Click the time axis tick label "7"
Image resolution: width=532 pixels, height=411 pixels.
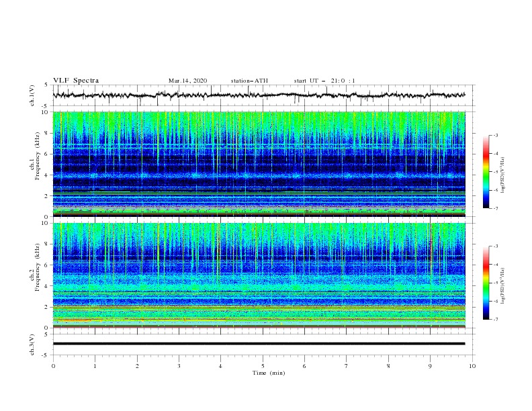(x=347, y=366)
